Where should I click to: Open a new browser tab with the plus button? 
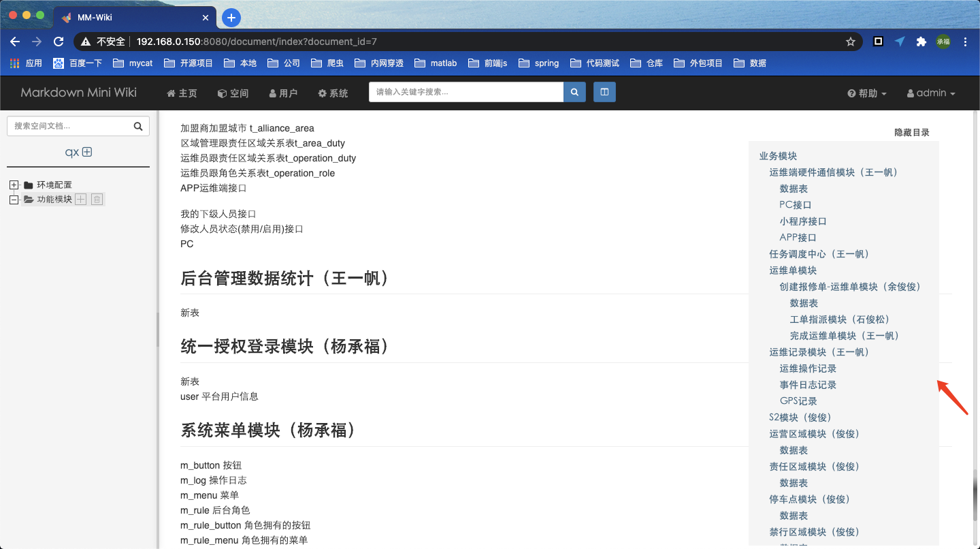(x=231, y=18)
